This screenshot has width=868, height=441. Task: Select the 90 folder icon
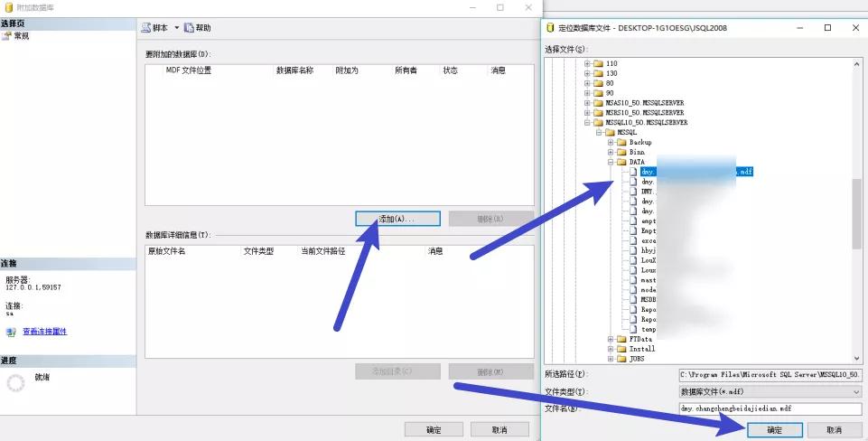click(598, 93)
